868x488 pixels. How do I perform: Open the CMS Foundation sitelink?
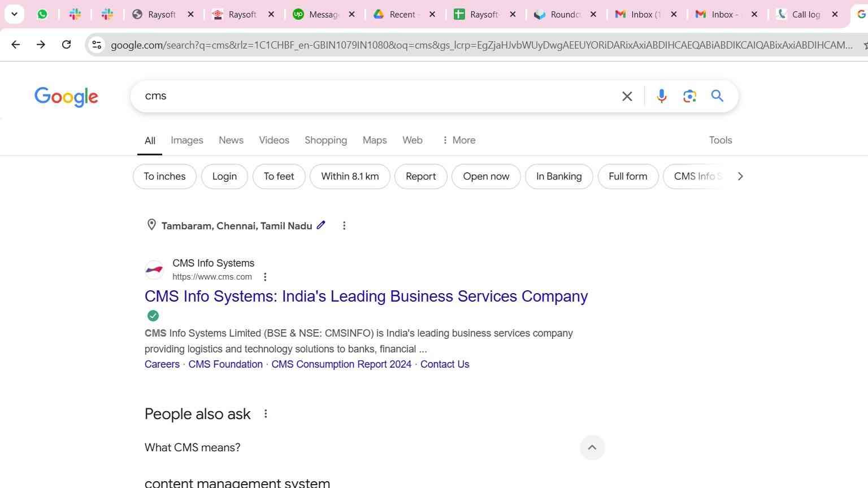coord(225,364)
